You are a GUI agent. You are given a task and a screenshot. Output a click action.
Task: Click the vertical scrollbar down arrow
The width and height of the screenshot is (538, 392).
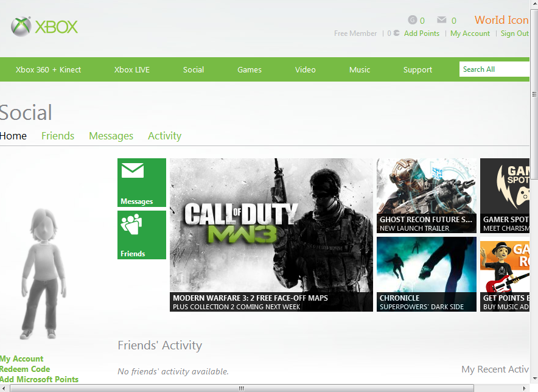click(534, 379)
